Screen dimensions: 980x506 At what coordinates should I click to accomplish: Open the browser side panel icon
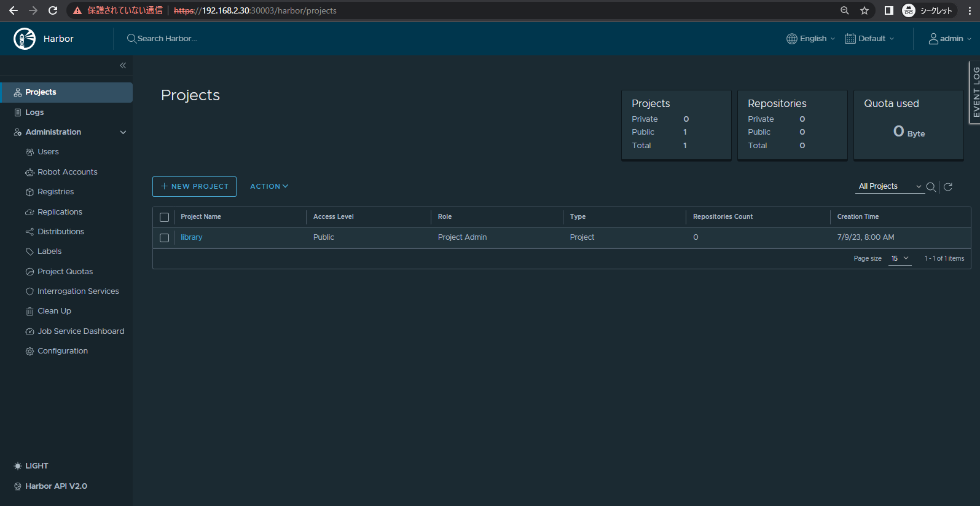[x=888, y=10]
